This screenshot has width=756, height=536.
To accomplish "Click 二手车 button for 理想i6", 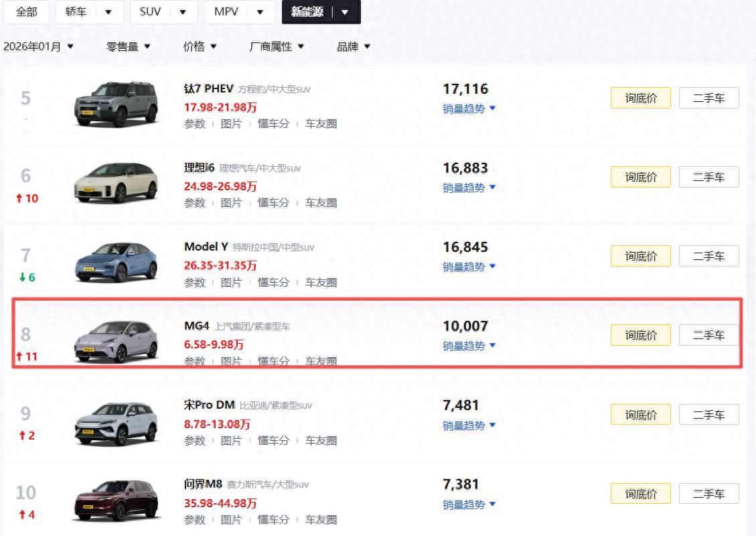I will point(708,177).
